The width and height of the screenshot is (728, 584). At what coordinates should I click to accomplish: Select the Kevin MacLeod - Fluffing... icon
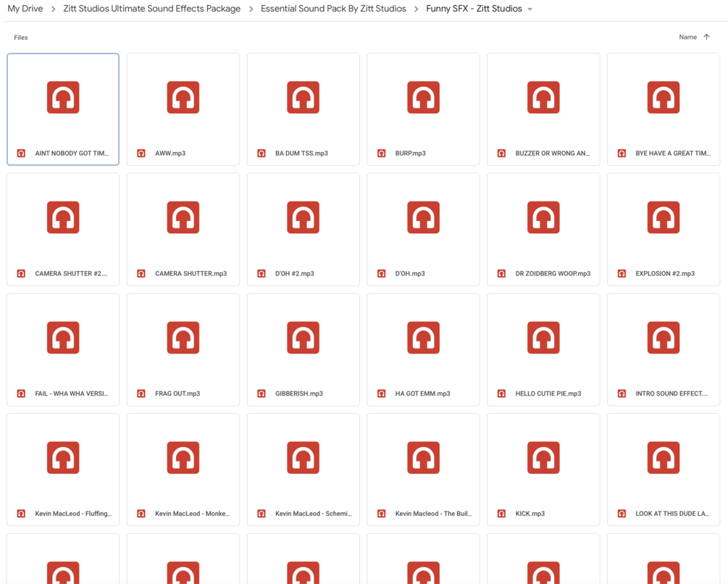tap(63, 458)
